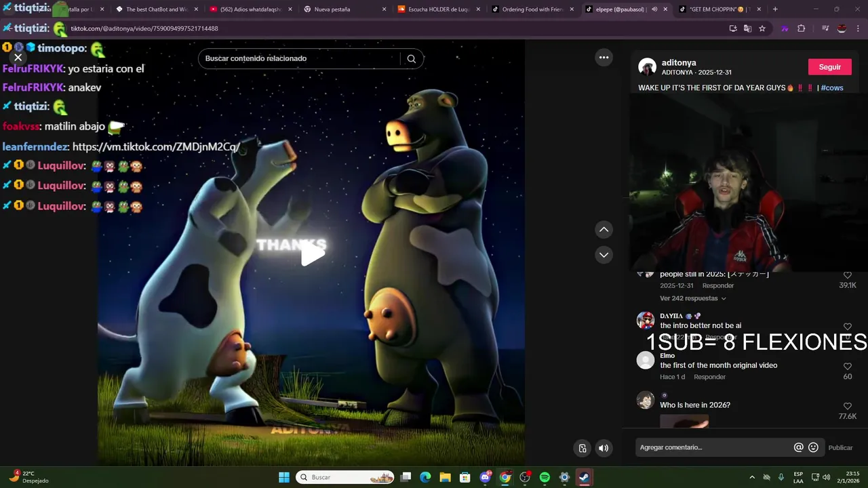Reply to Elmo's comment via Responder
The height and width of the screenshot is (488, 868).
point(709,377)
